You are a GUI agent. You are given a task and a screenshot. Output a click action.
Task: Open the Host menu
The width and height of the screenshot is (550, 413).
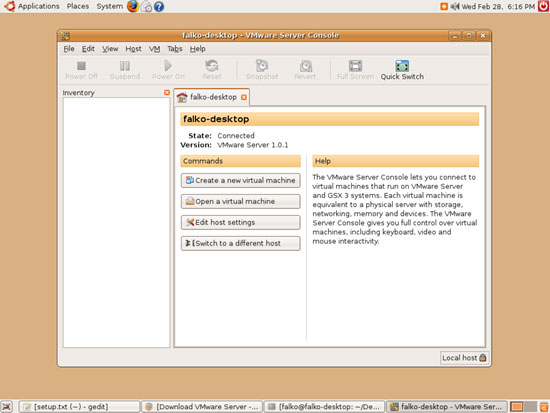click(133, 49)
